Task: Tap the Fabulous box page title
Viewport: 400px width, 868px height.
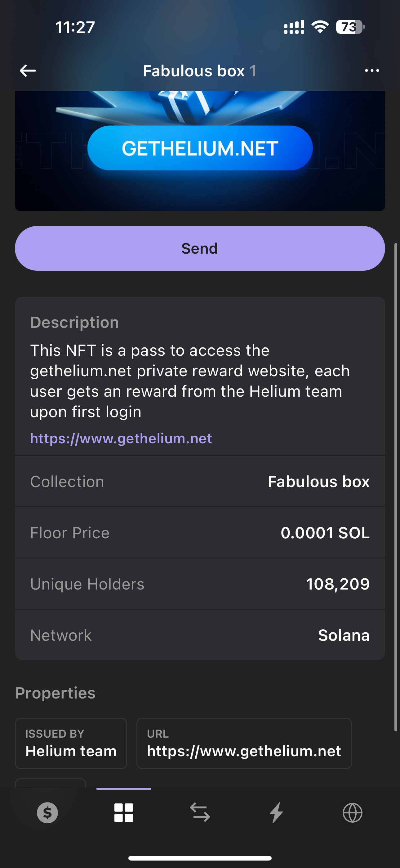Action: pos(200,71)
